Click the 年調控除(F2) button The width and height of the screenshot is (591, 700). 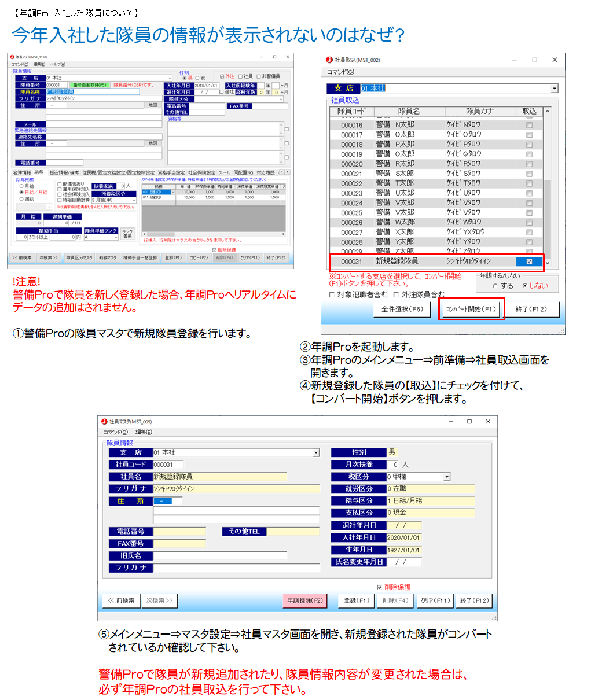tap(305, 600)
